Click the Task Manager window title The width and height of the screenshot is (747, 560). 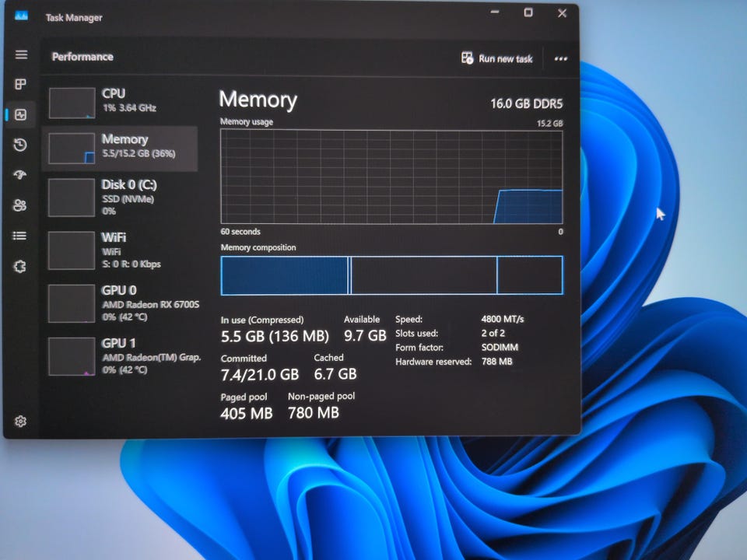(x=74, y=18)
